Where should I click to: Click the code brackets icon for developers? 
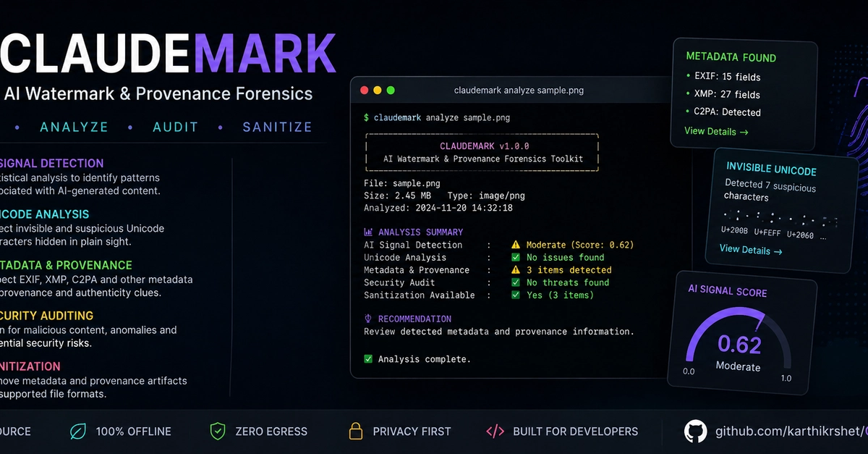click(x=495, y=432)
